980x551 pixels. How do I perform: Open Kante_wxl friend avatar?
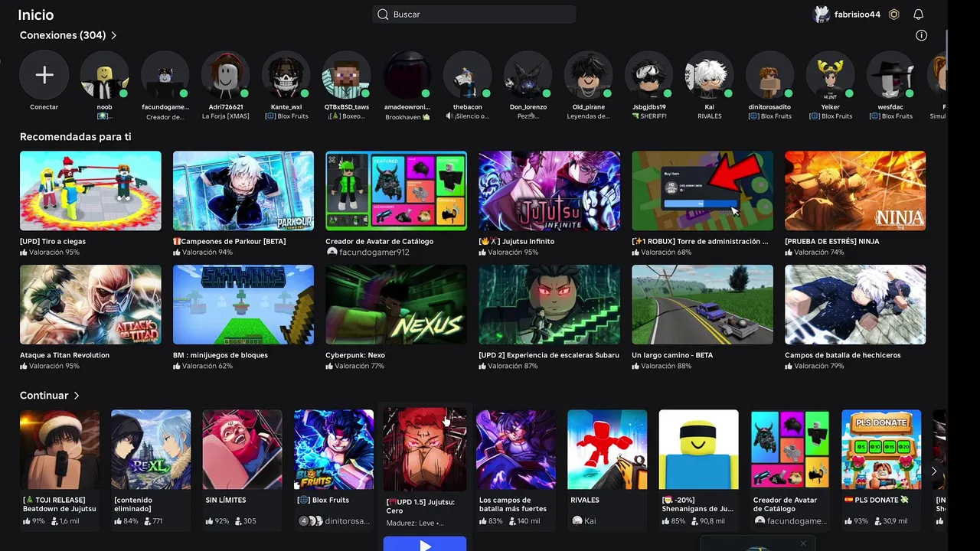tap(286, 75)
